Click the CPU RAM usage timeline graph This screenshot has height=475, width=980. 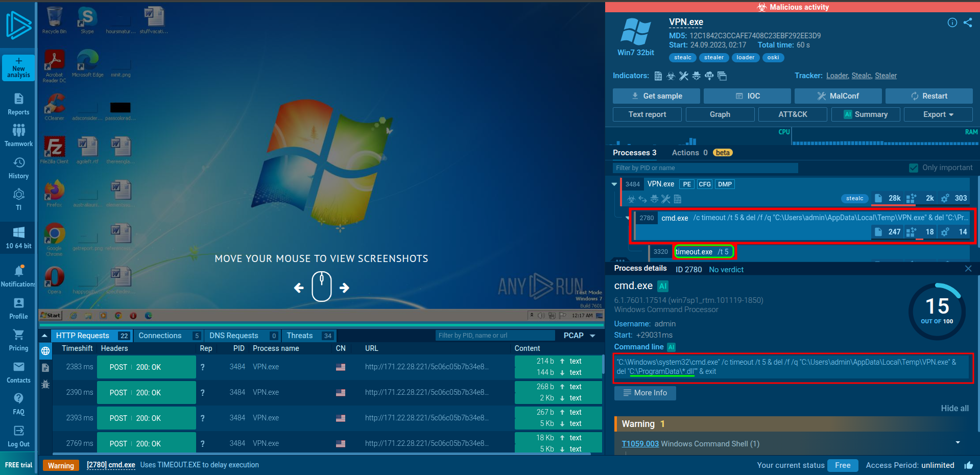point(792,139)
